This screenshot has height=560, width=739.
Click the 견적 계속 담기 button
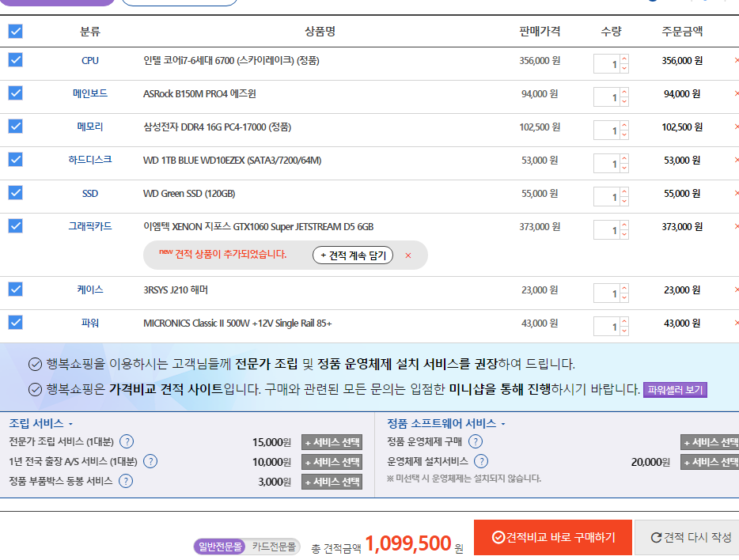click(x=353, y=255)
